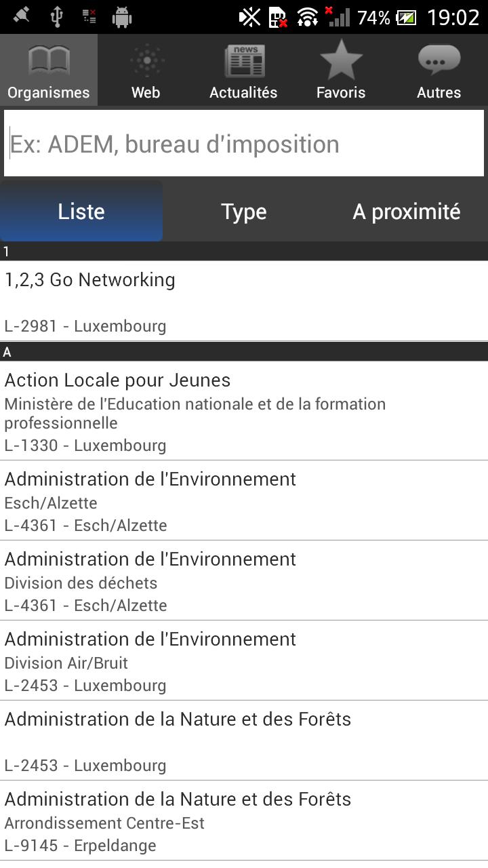Open the Organismes book icon

(49, 61)
